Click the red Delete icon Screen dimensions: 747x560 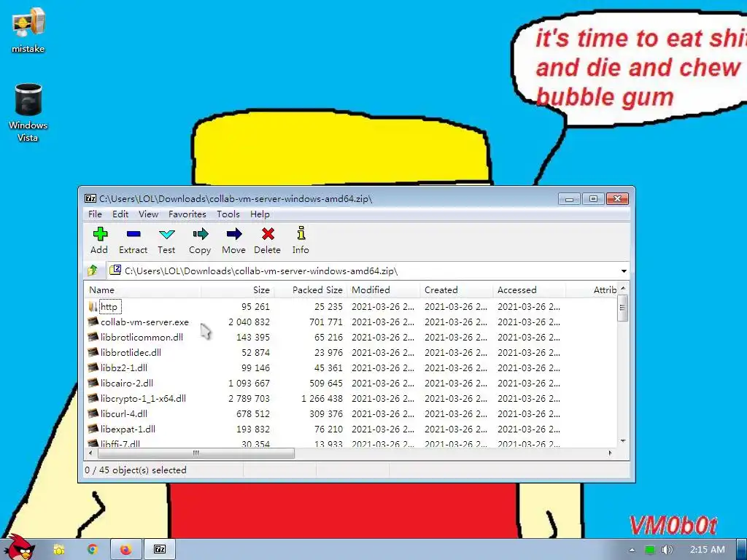coord(268,234)
